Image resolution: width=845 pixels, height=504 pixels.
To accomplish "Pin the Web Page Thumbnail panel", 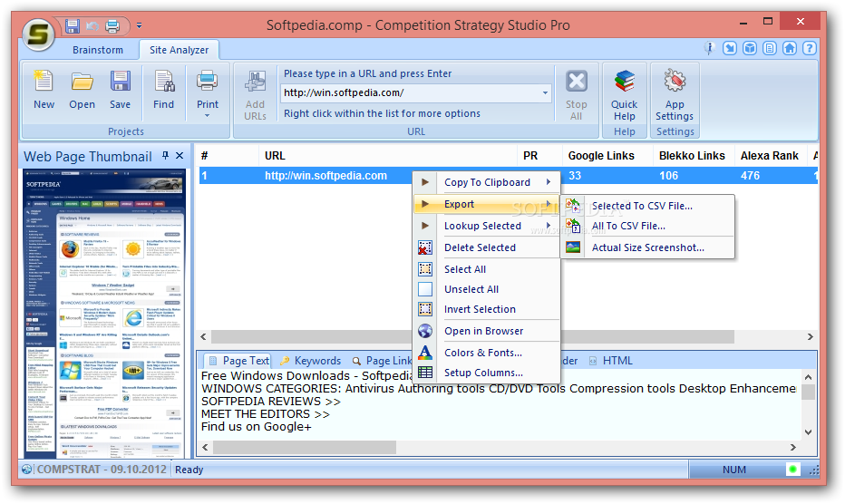I will coord(165,156).
